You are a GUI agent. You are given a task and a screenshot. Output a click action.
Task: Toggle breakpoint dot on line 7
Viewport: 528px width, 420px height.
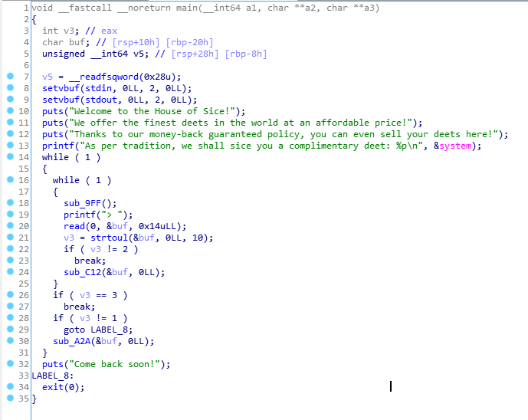tap(11, 76)
